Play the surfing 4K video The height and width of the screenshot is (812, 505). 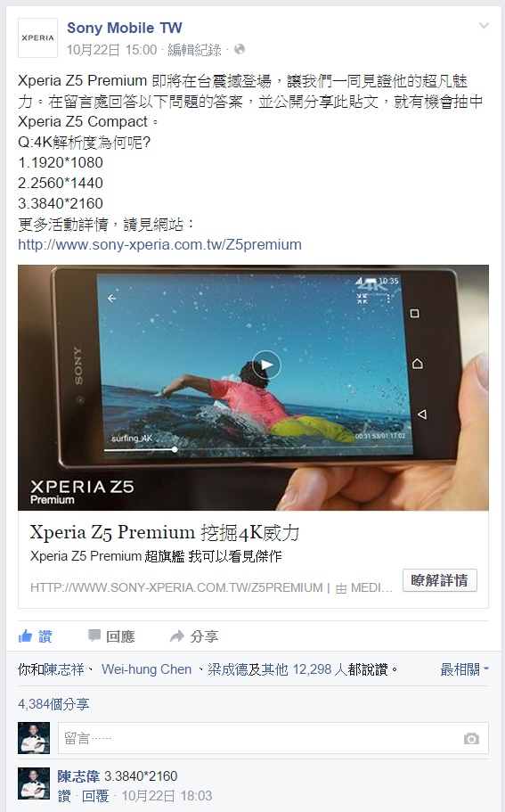pos(266,365)
